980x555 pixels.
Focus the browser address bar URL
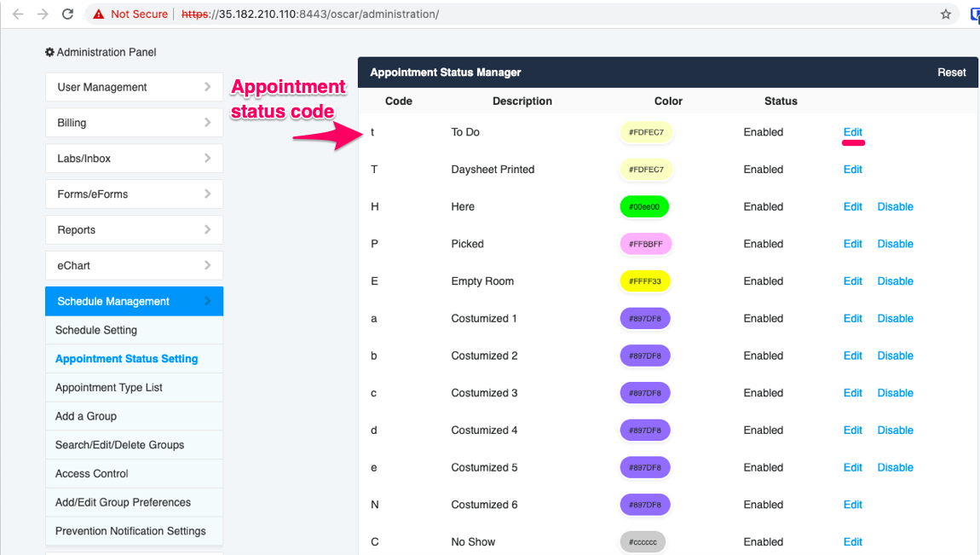pos(310,14)
